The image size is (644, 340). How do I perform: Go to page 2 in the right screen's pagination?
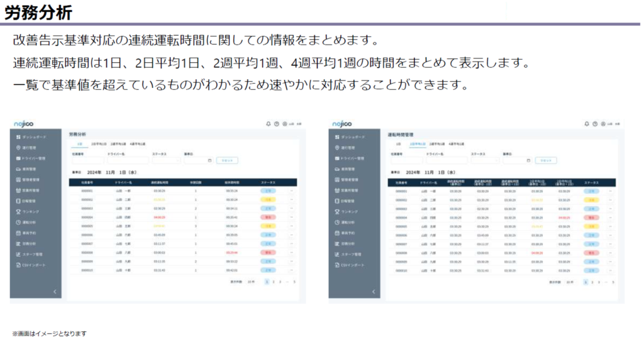tap(592, 282)
